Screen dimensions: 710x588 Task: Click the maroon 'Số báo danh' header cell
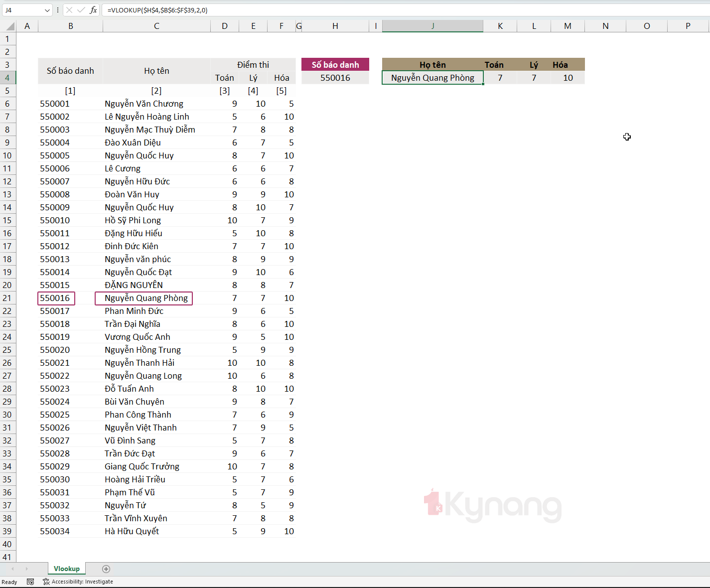pos(335,65)
